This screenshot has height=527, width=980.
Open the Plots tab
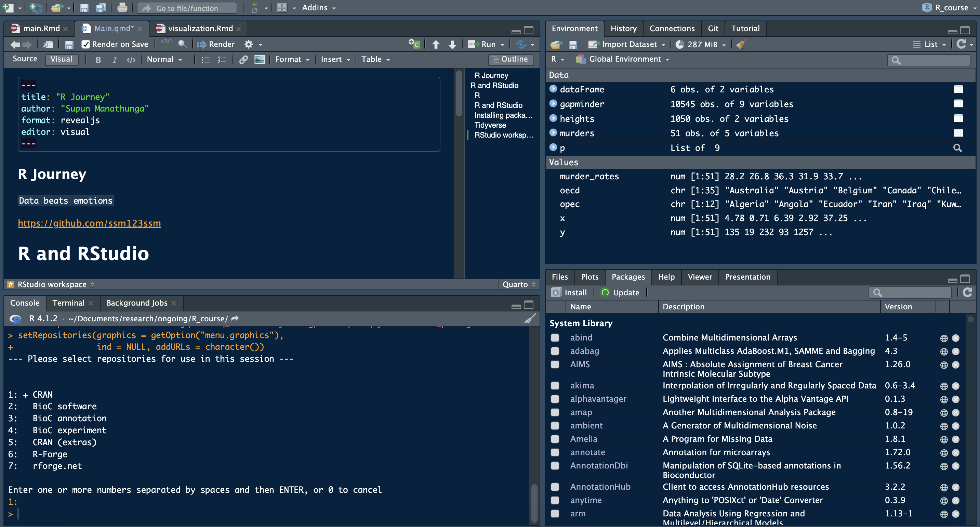(x=590, y=277)
